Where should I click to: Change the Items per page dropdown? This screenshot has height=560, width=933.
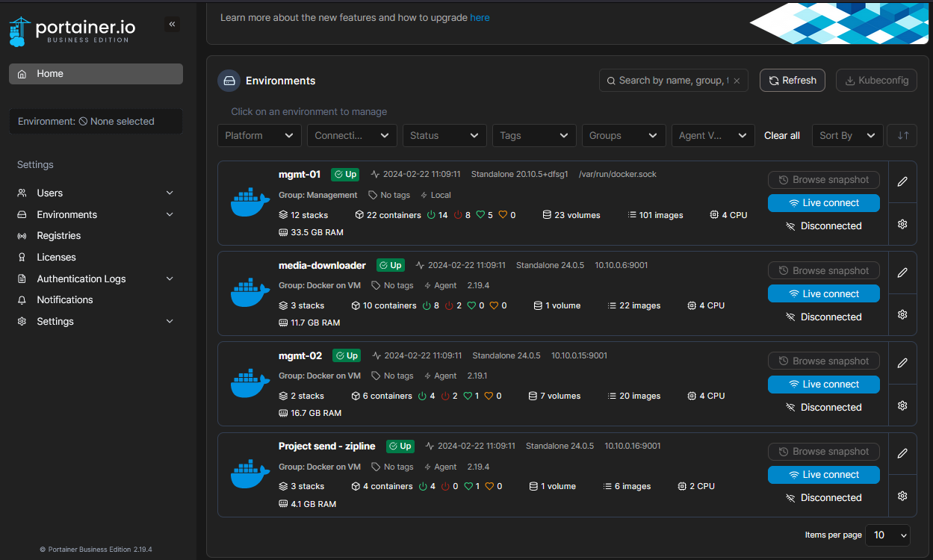887,535
